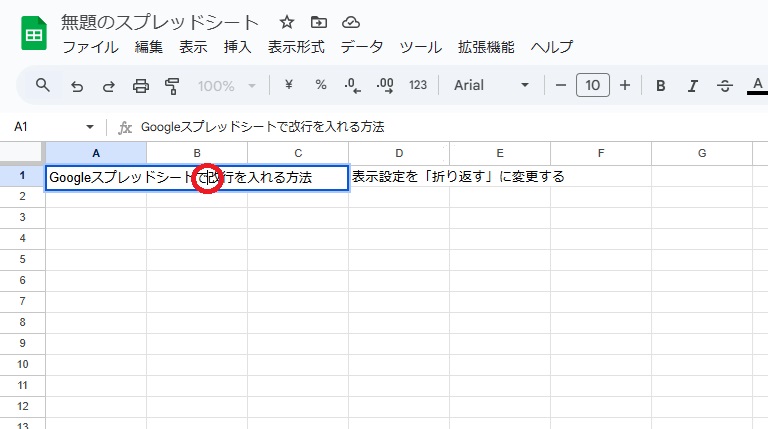
Task: Redo the last action
Action: click(x=108, y=86)
